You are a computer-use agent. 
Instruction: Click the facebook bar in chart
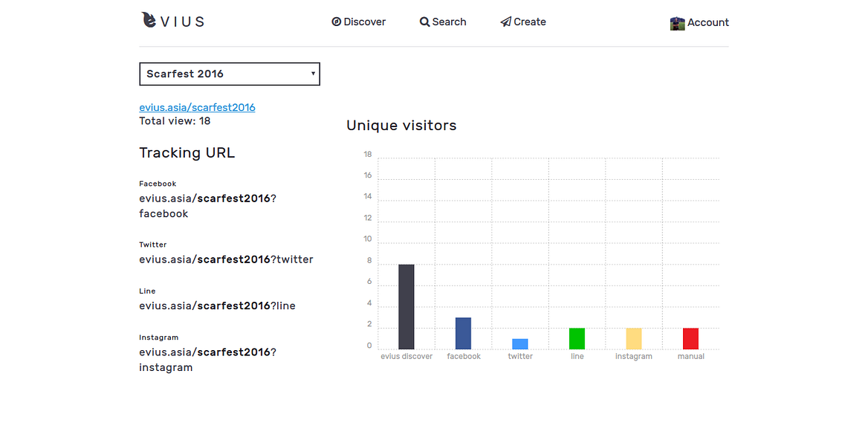pyautogui.click(x=463, y=334)
